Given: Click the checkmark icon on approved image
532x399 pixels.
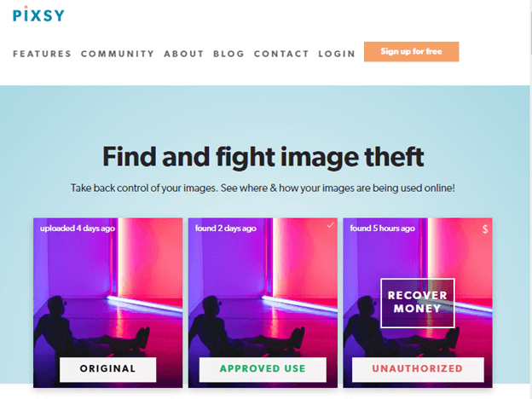Looking at the screenshot, I should tap(330, 225).
